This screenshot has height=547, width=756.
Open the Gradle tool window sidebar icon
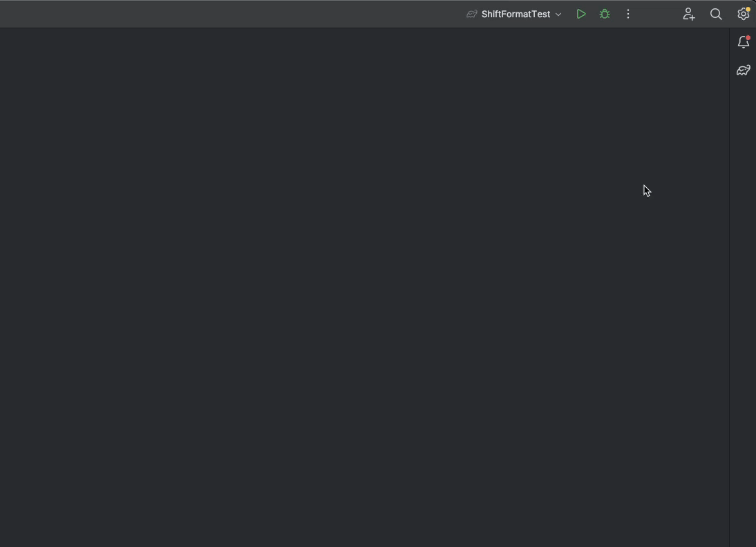coord(744,70)
